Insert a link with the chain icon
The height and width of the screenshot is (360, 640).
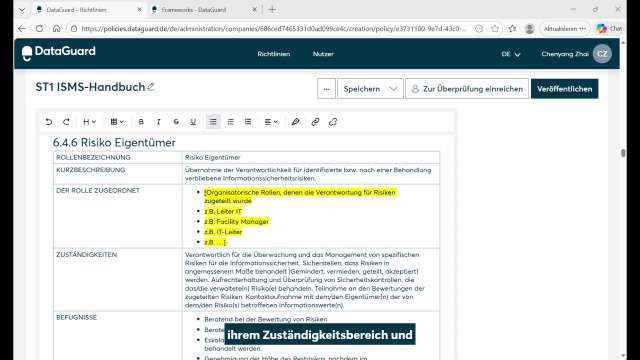coord(315,122)
